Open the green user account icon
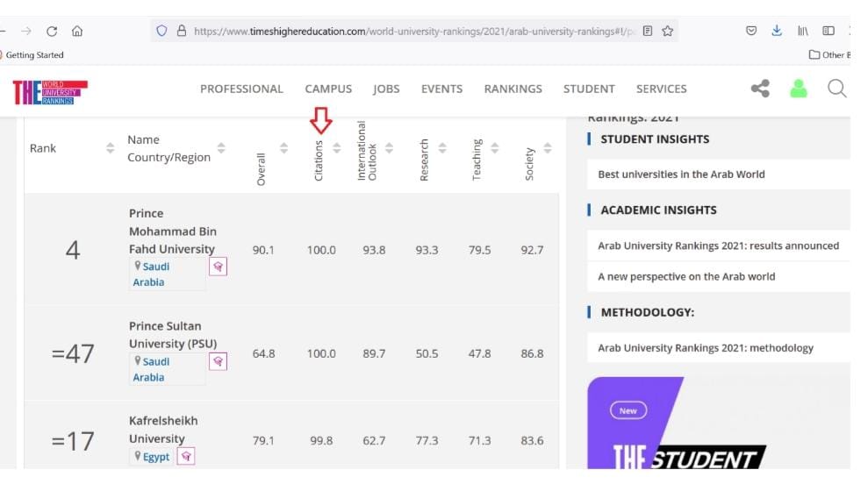 (798, 89)
